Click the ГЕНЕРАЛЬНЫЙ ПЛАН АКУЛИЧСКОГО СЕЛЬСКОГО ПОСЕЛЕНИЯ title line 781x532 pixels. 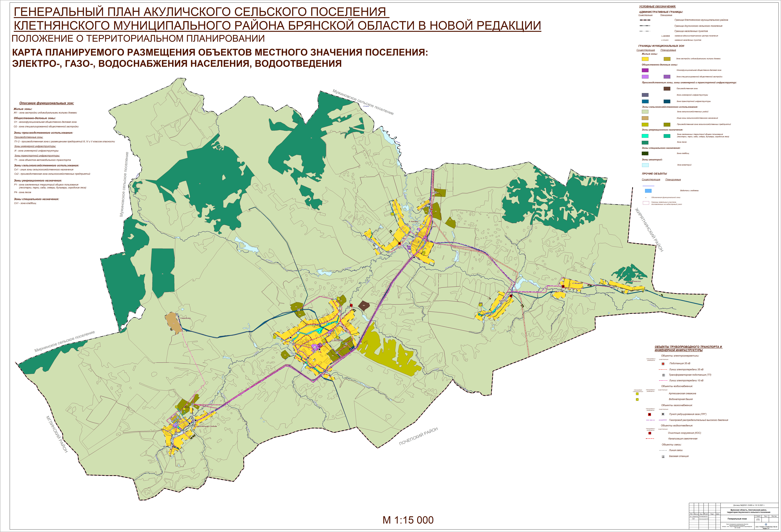(201, 12)
